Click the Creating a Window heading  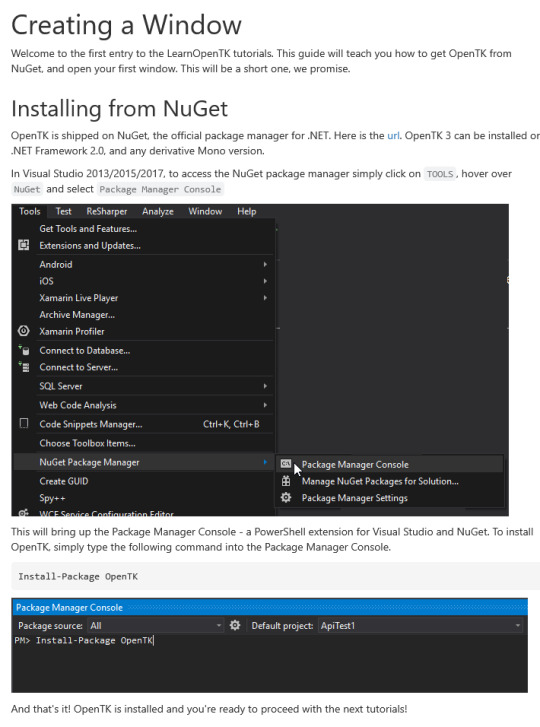127,25
